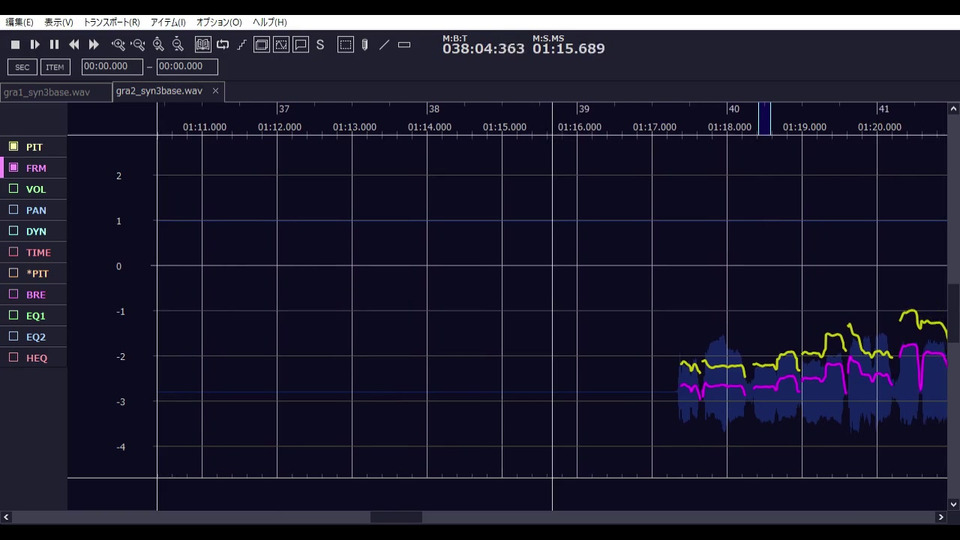Screen dimensions: 960x540
Task: Toggle the speech bubble comment icon
Action: pyautogui.click(x=301, y=45)
